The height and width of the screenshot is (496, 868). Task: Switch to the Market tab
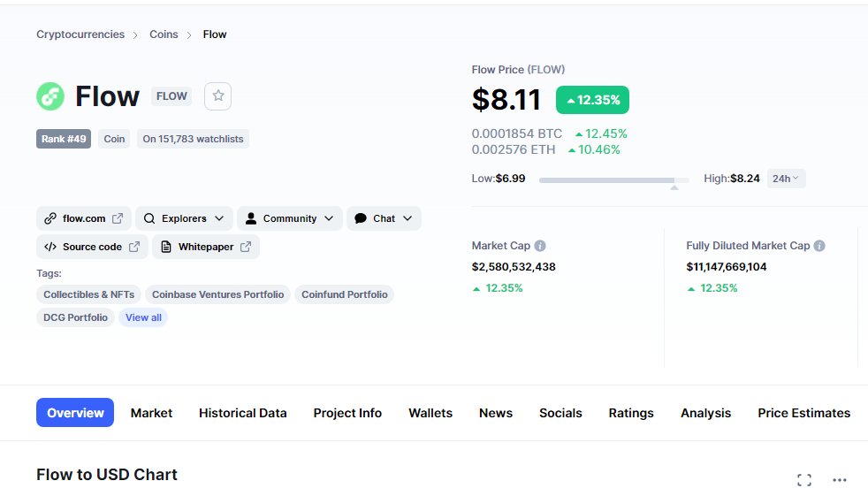coord(152,413)
